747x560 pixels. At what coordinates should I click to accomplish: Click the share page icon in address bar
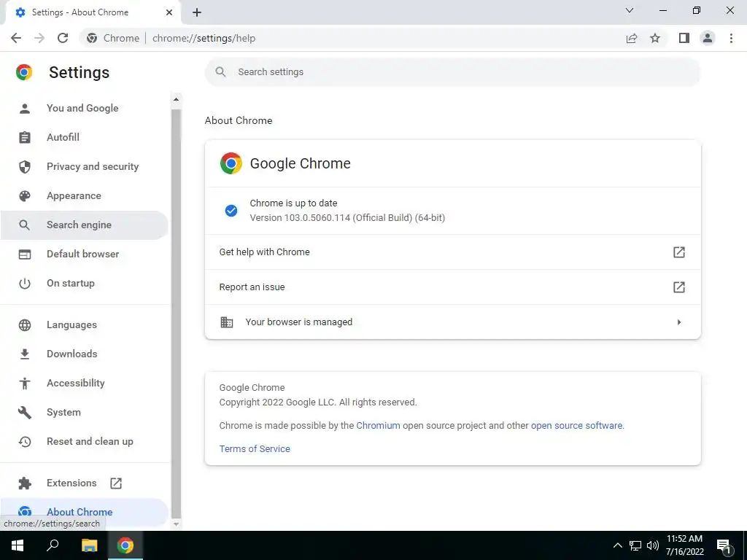click(x=632, y=38)
